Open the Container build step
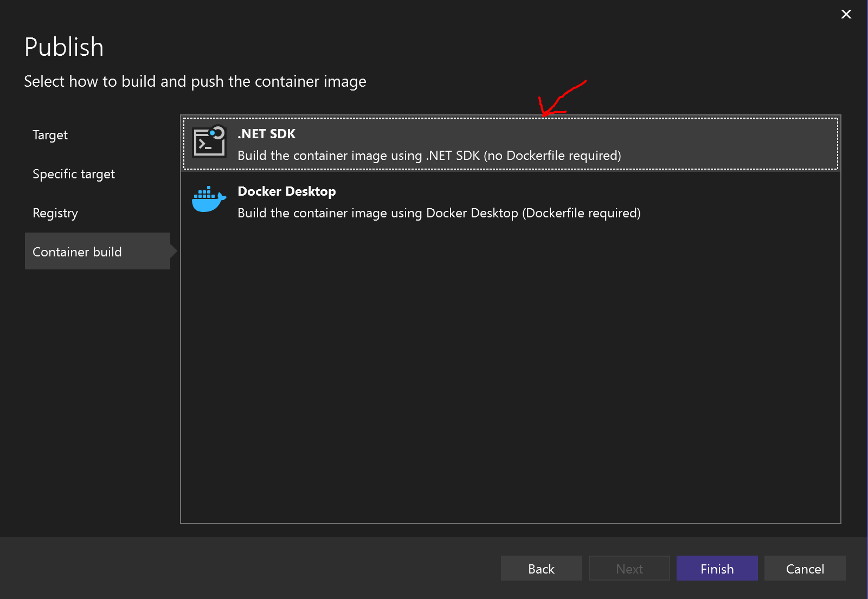The width and height of the screenshot is (868, 599). coord(77,252)
